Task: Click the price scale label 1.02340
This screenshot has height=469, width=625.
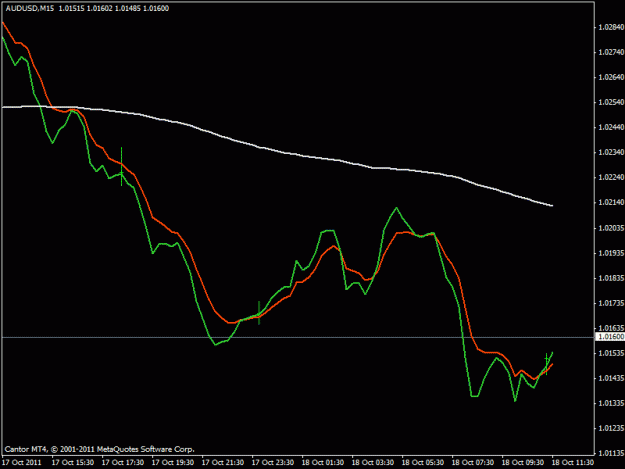Action: pos(611,153)
